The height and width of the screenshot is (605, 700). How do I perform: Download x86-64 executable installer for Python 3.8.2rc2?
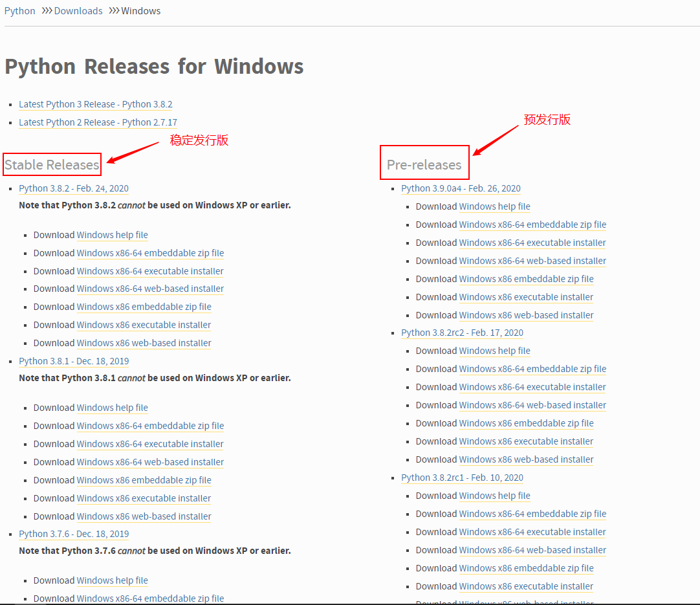(x=532, y=387)
